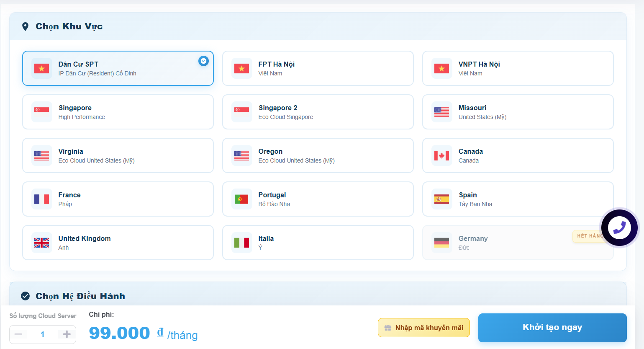Viewport: 644px width, 349px height.
Task: Click the United Kingdom flag icon
Action: pyautogui.click(x=41, y=243)
